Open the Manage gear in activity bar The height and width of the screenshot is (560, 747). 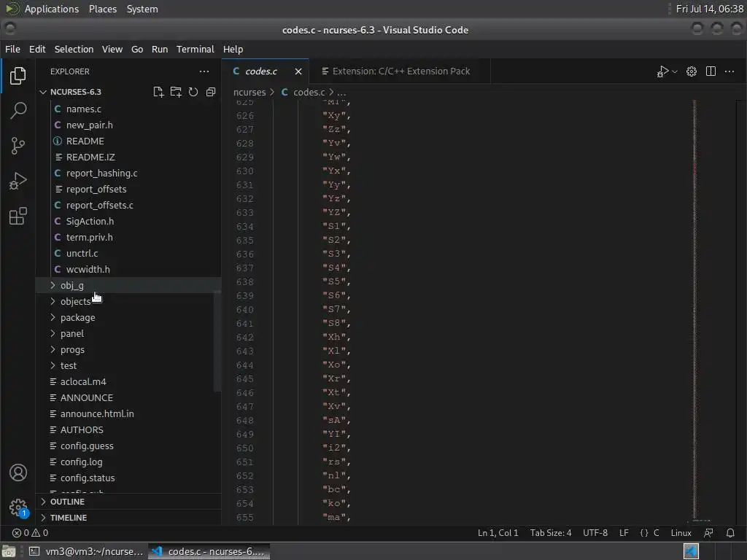[x=18, y=507]
